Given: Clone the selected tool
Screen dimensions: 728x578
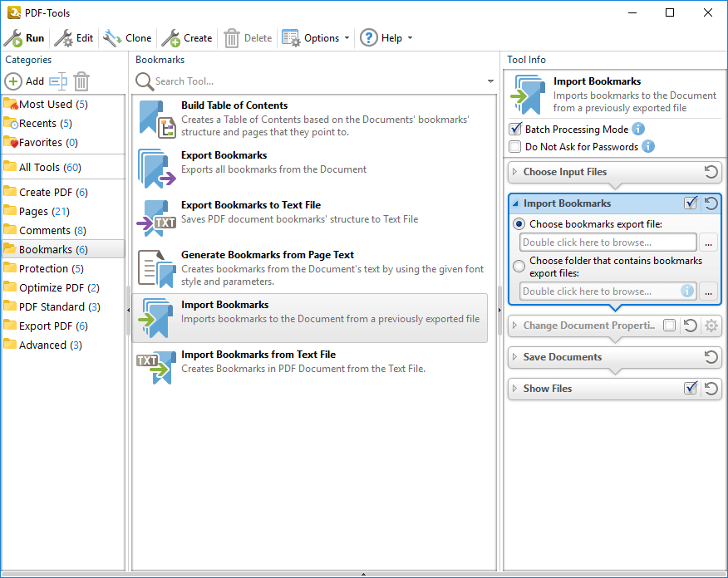Looking at the screenshot, I should tap(128, 38).
